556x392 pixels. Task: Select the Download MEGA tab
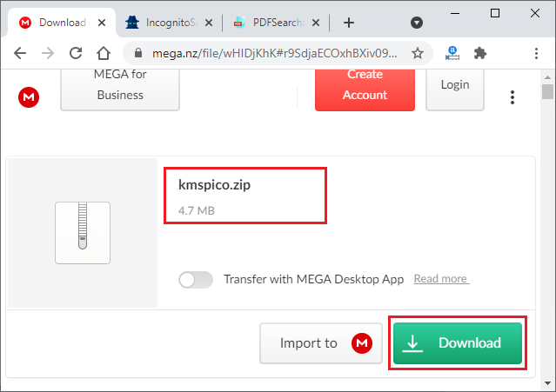tap(62, 23)
